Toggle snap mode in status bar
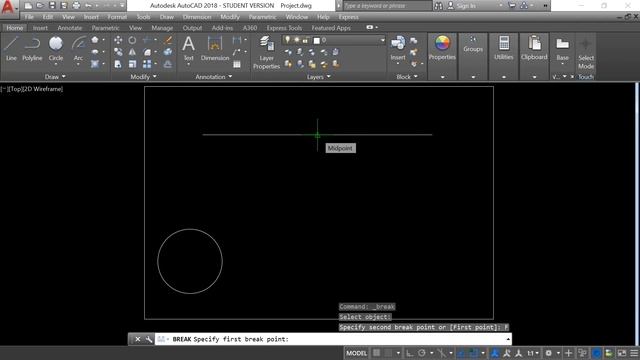Viewport: 640px width, 360px height. (388, 353)
